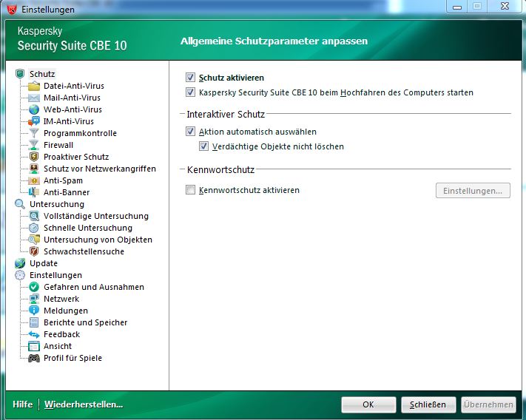
Task: Click the Schnelle Untersuchung clock icon
Action: (x=34, y=228)
